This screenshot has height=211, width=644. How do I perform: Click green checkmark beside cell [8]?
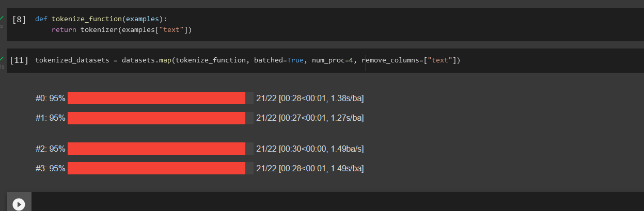click(x=2, y=17)
